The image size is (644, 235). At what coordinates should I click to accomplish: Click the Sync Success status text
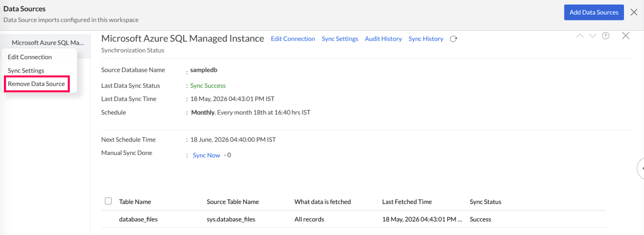click(208, 86)
